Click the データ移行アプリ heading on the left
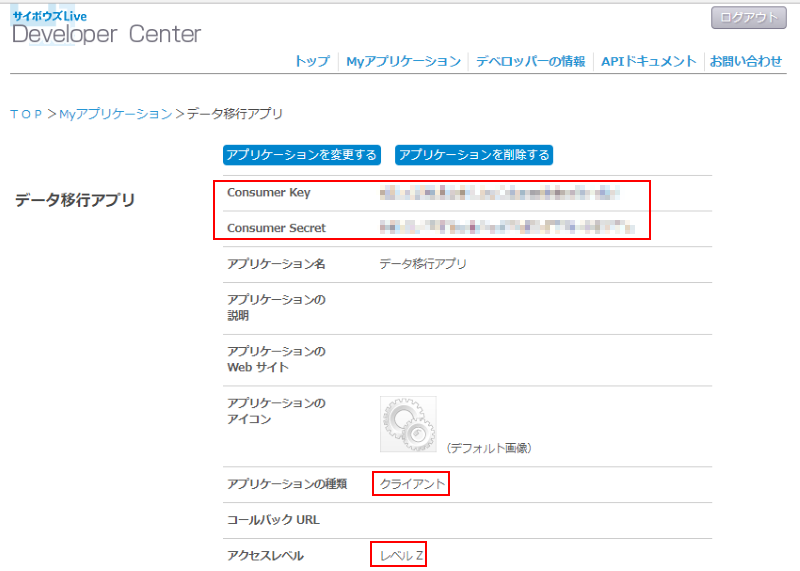 [75, 200]
